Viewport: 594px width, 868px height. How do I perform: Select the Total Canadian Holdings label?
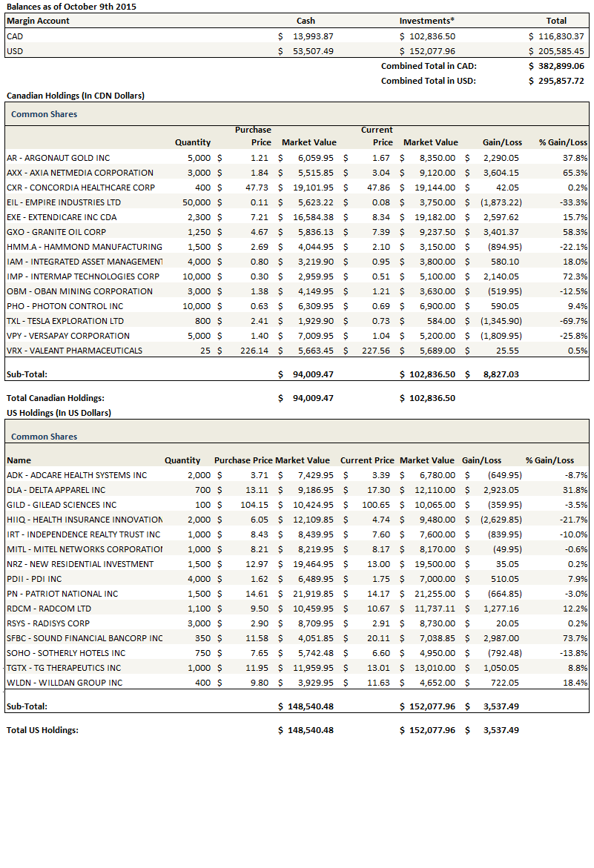55,398
